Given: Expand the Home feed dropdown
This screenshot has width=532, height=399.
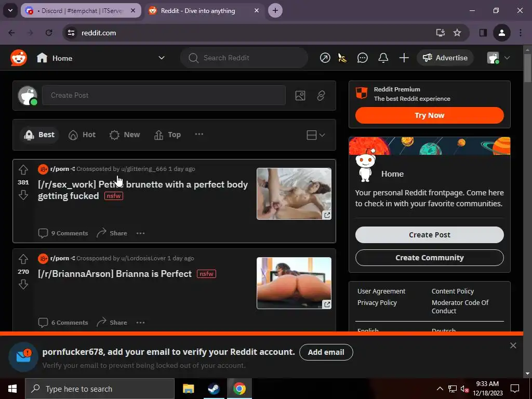Looking at the screenshot, I should tap(162, 58).
